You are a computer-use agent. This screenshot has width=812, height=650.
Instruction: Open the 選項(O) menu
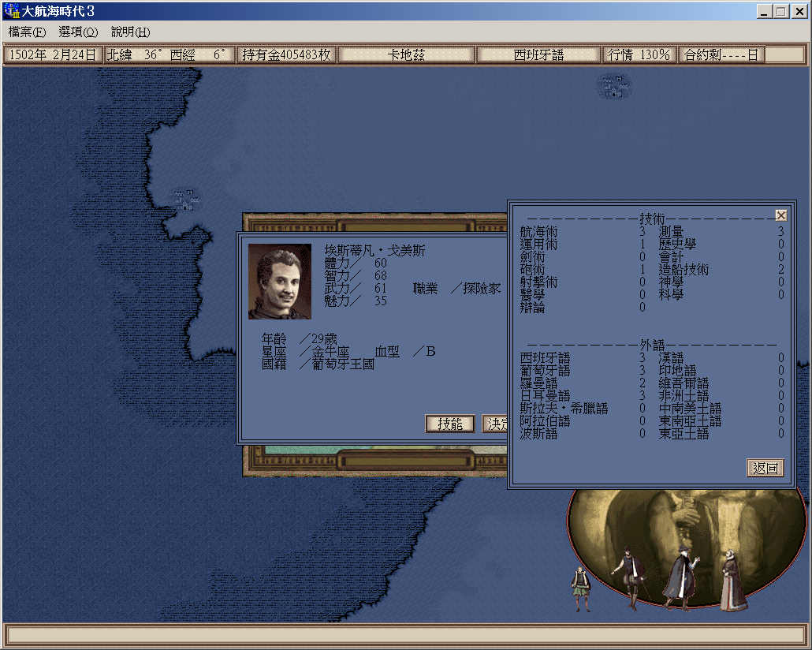(x=78, y=32)
